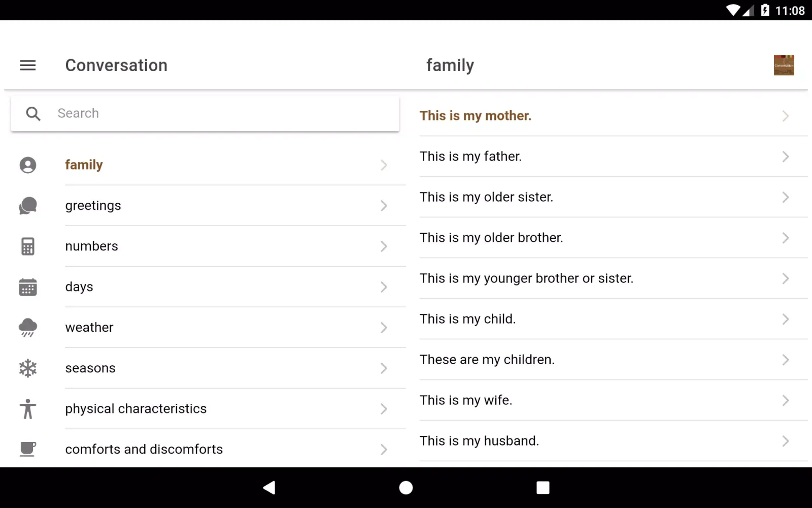This screenshot has width=812, height=508.
Task: Expand the weather category chevron
Action: pyautogui.click(x=384, y=328)
